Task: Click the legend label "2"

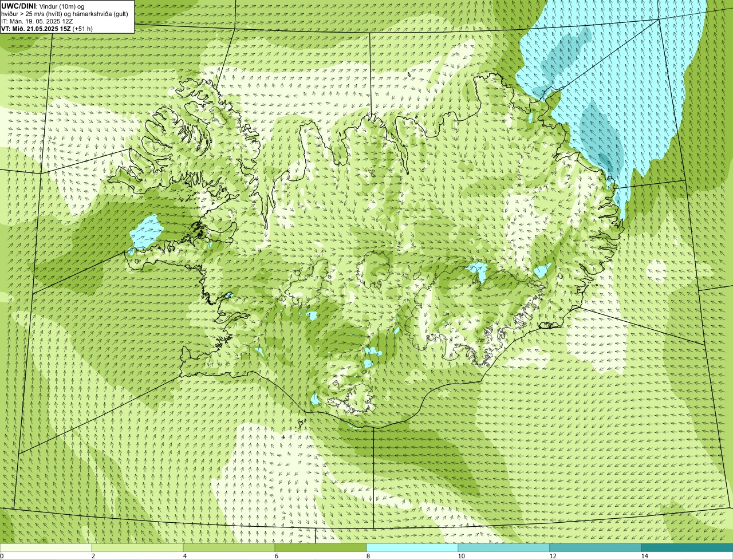Action: coord(93,556)
